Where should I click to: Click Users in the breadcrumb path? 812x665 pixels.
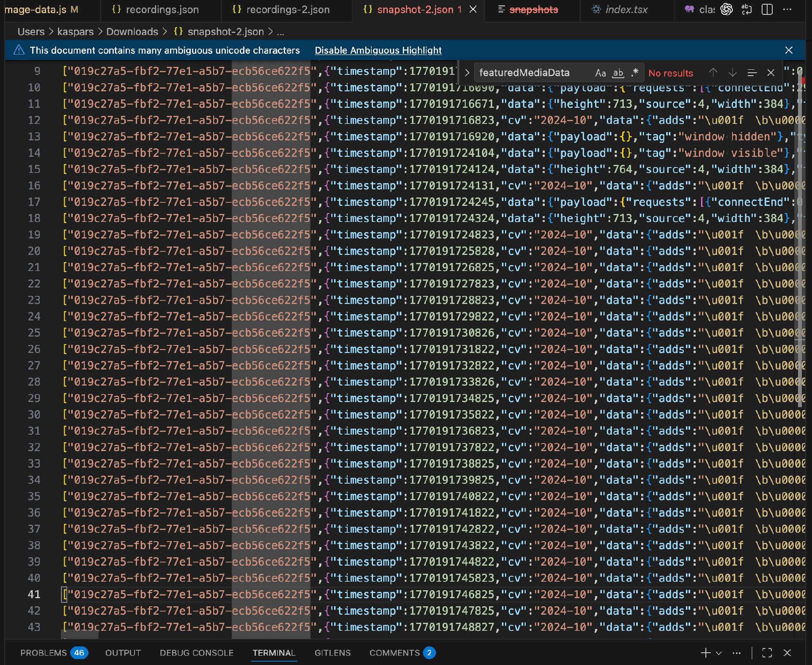pyautogui.click(x=31, y=32)
